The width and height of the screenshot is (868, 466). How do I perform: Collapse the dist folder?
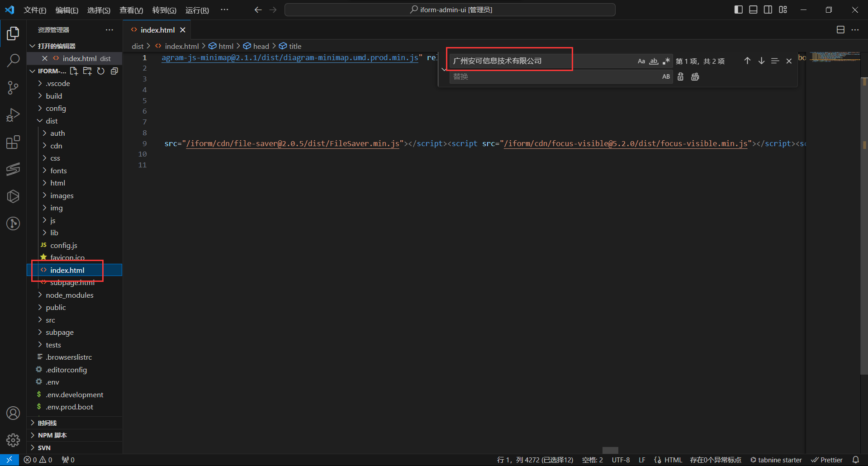click(51, 121)
